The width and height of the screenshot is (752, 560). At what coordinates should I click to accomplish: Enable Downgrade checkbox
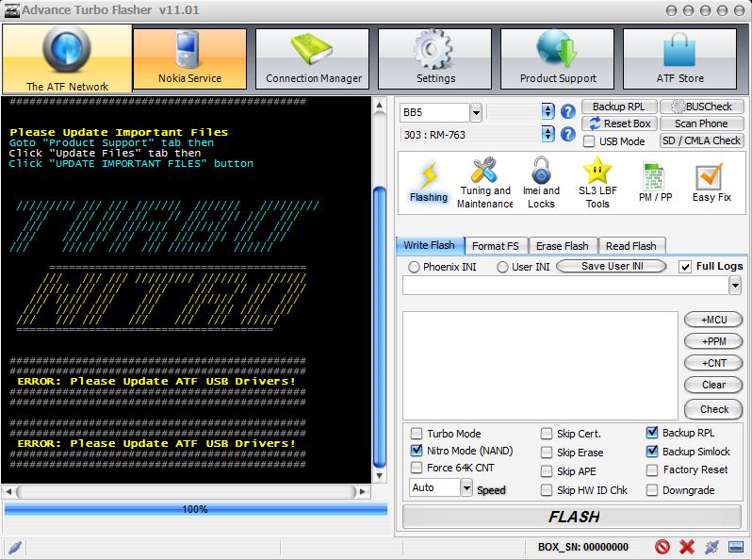[652, 490]
